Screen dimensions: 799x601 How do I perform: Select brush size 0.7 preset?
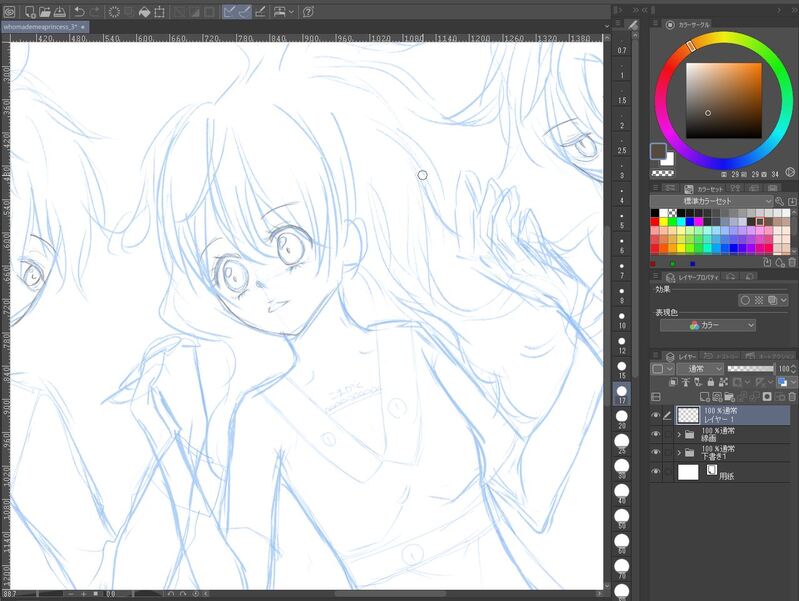tap(622, 47)
